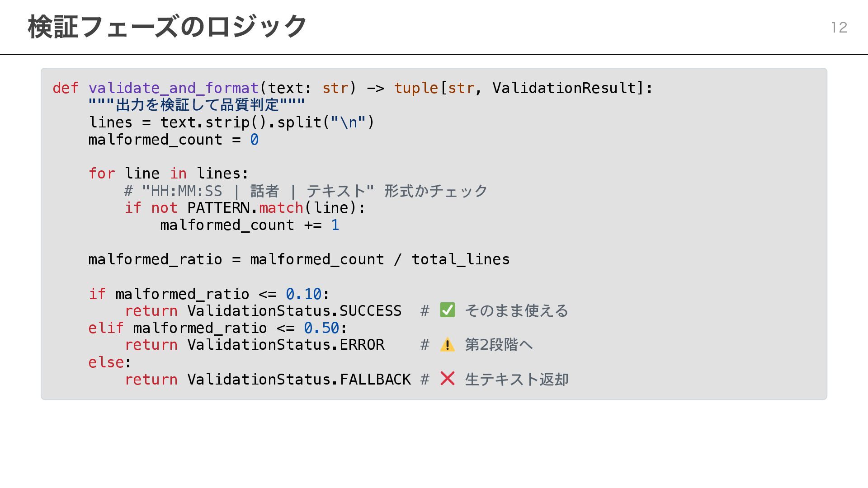
Task: Click ValidationStatus.SUCCESS in the code
Action: (294, 311)
